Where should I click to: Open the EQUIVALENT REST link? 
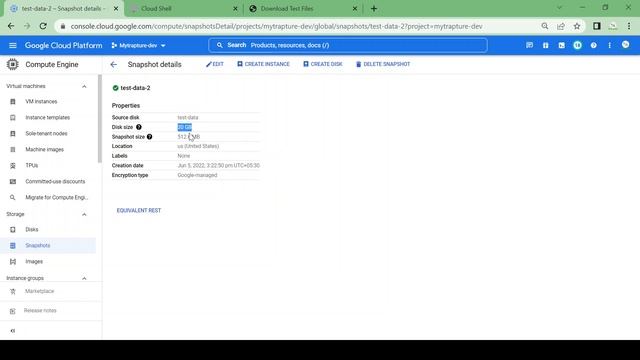[139, 211]
